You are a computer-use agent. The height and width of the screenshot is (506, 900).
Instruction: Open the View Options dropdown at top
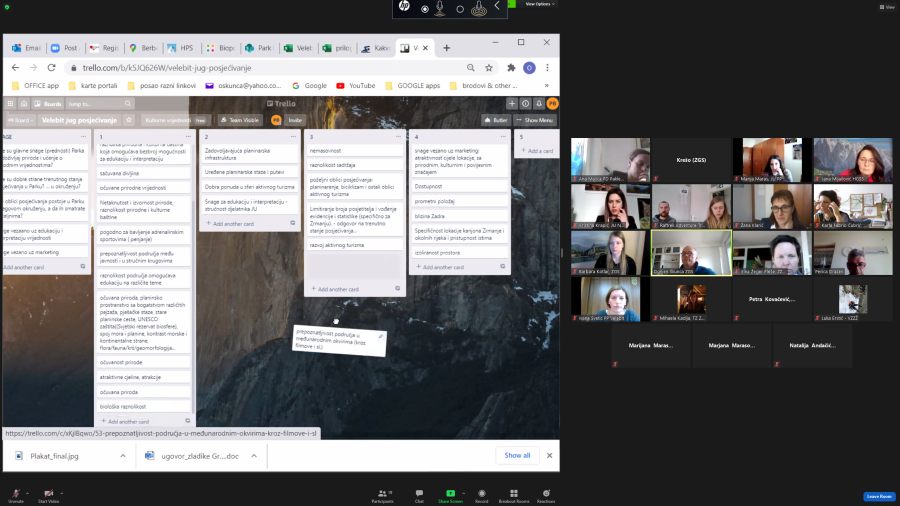(540, 4)
